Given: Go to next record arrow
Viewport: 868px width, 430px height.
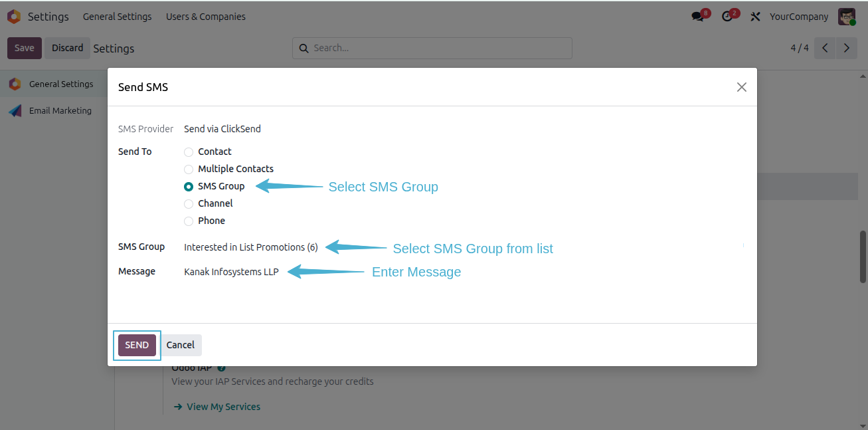Looking at the screenshot, I should (846, 48).
